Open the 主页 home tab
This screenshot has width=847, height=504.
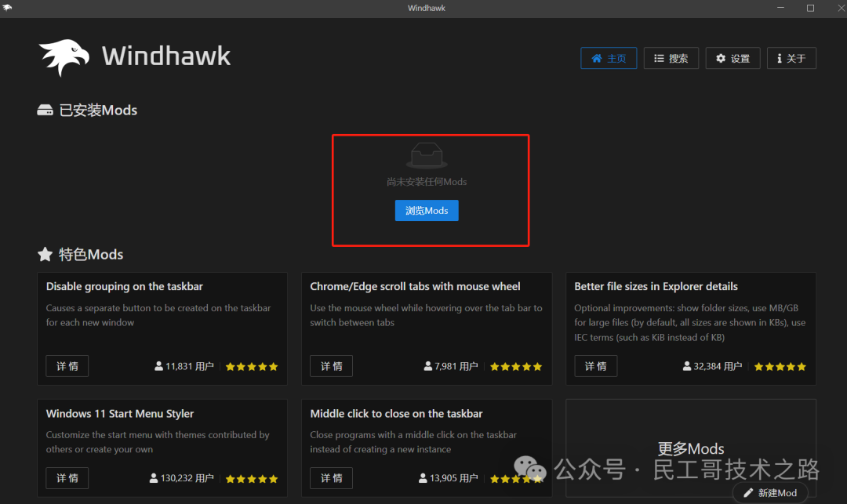coord(609,58)
